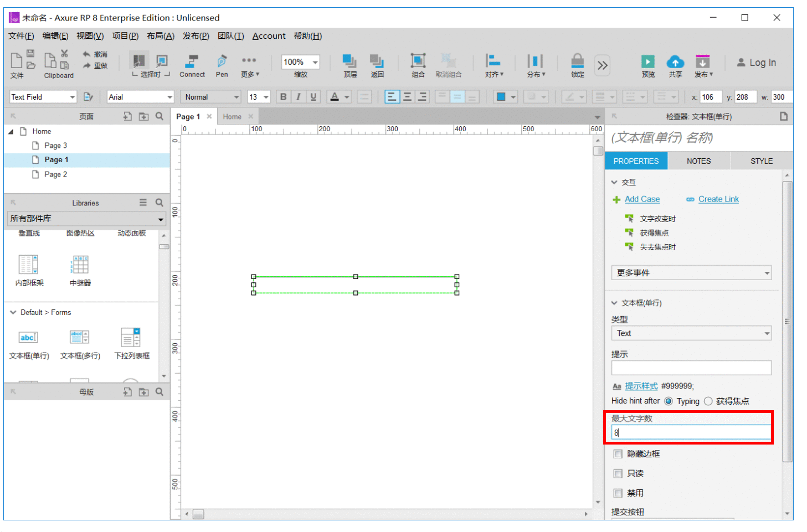The image size is (807, 532).
Task: Collapse the 交互 section
Action: coord(614,182)
